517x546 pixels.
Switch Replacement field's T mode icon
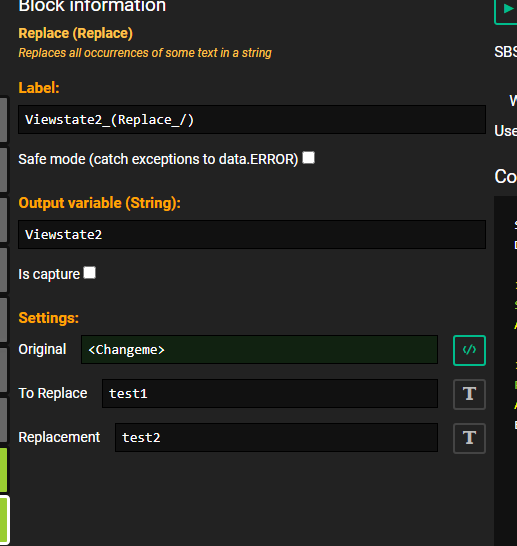click(x=469, y=438)
